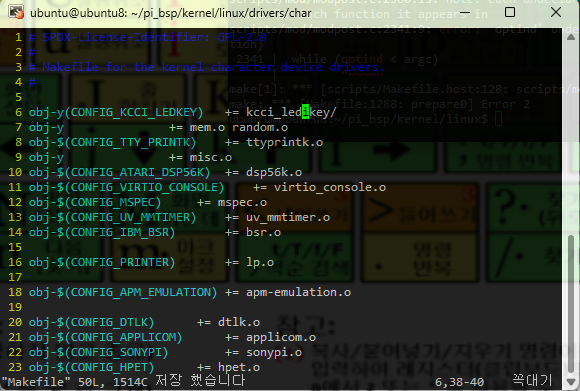Click uv_mmtimer.o on line 13

click(288, 218)
